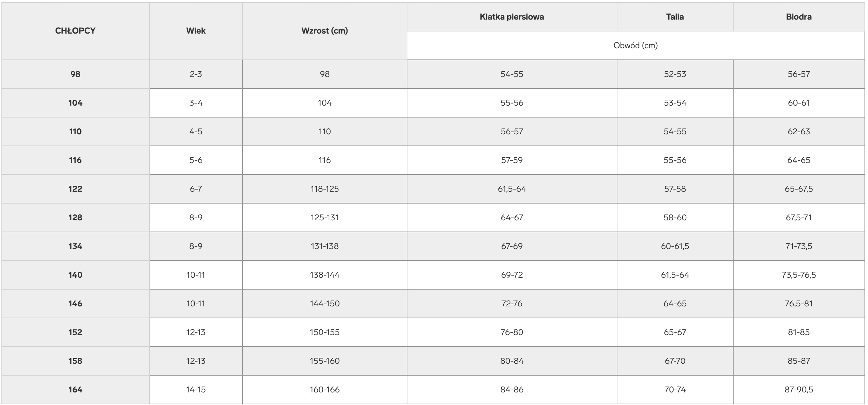
Task: Select height cell 144-150
Action: pyautogui.click(x=324, y=304)
